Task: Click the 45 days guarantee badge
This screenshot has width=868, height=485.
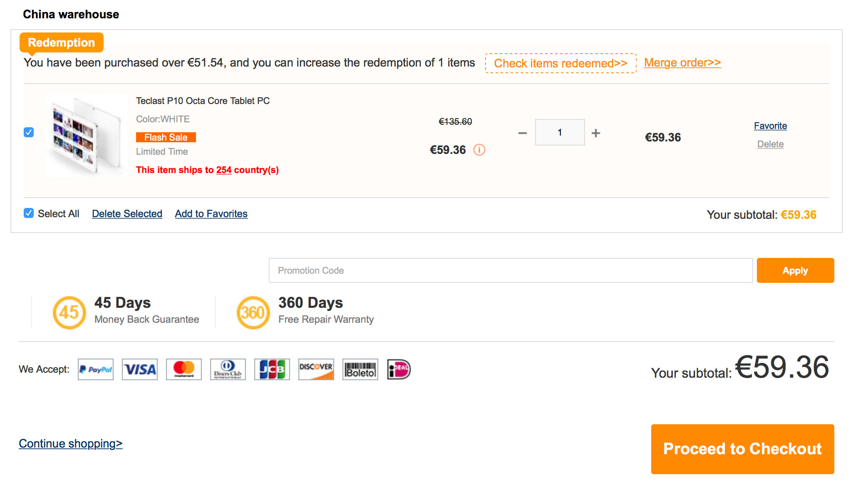Action: [69, 312]
